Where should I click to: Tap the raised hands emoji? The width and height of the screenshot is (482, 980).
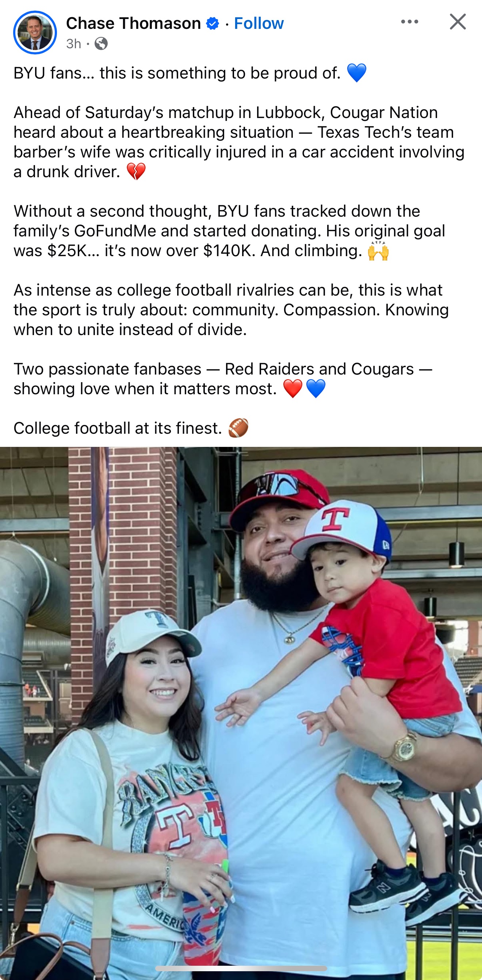coord(378,251)
